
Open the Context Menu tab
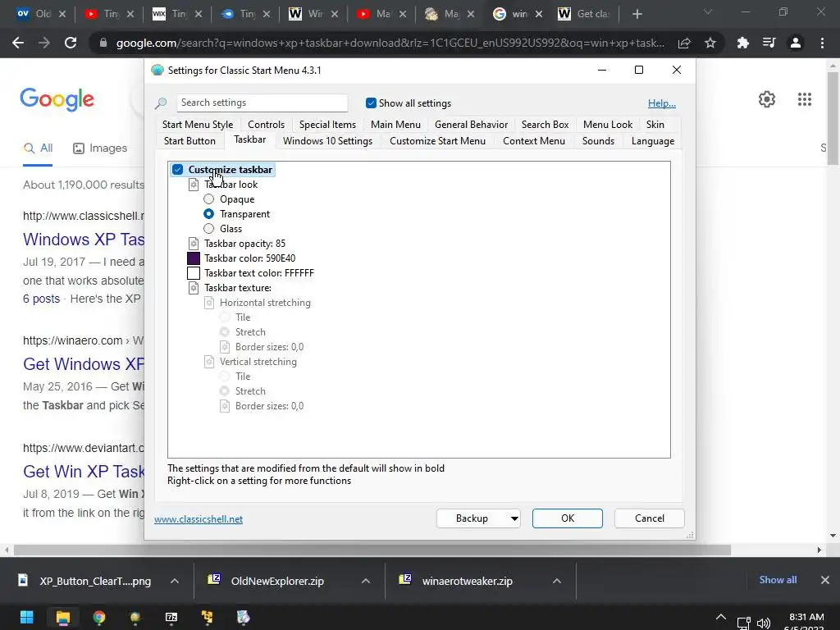click(534, 141)
